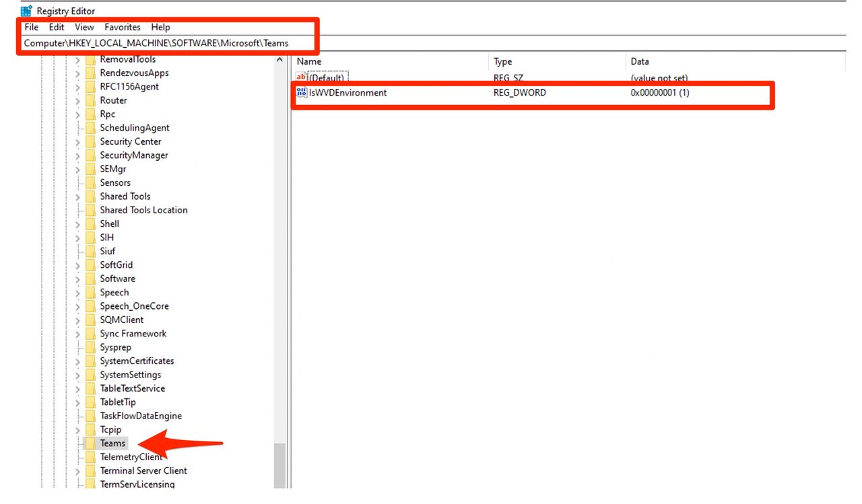The width and height of the screenshot is (862, 504).
Task: Expand the Shell registry key
Action: pos(77,224)
